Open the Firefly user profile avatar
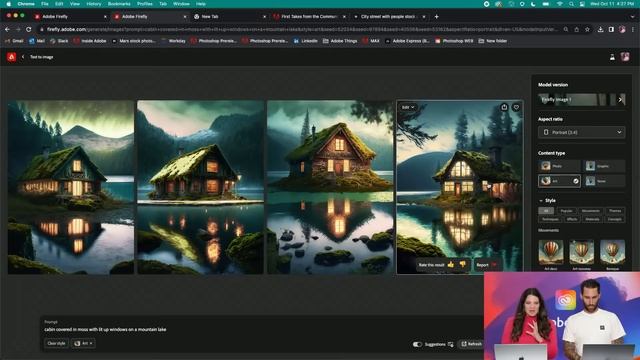 pyautogui.click(x=625, y=57)
